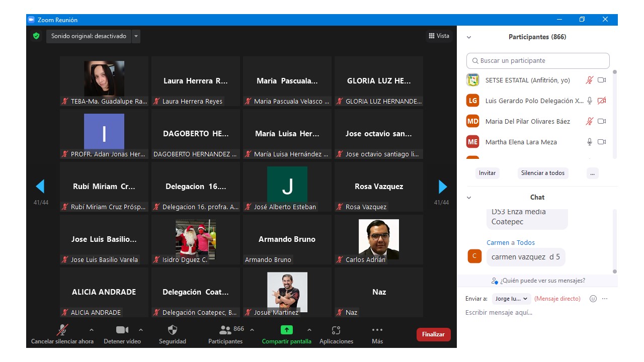Stop video with 'Detener video'
Screen dimensions: 644x362
pos(122,334)
